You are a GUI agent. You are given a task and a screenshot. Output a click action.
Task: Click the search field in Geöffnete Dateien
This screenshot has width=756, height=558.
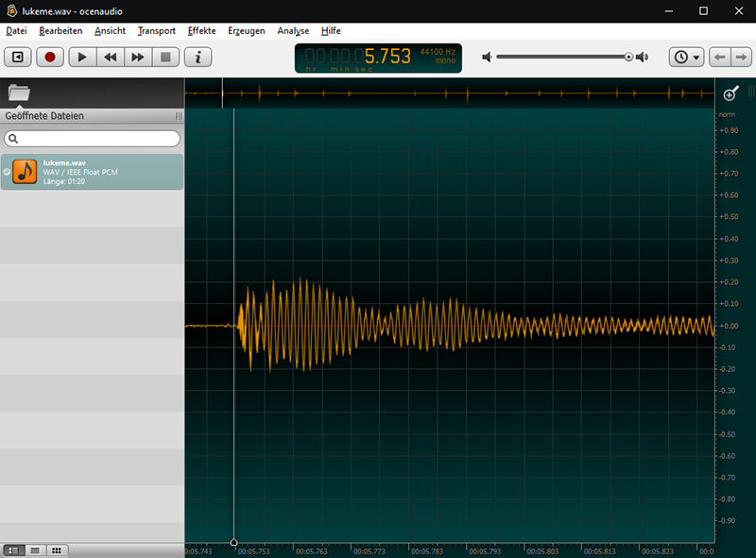[92, 139]
